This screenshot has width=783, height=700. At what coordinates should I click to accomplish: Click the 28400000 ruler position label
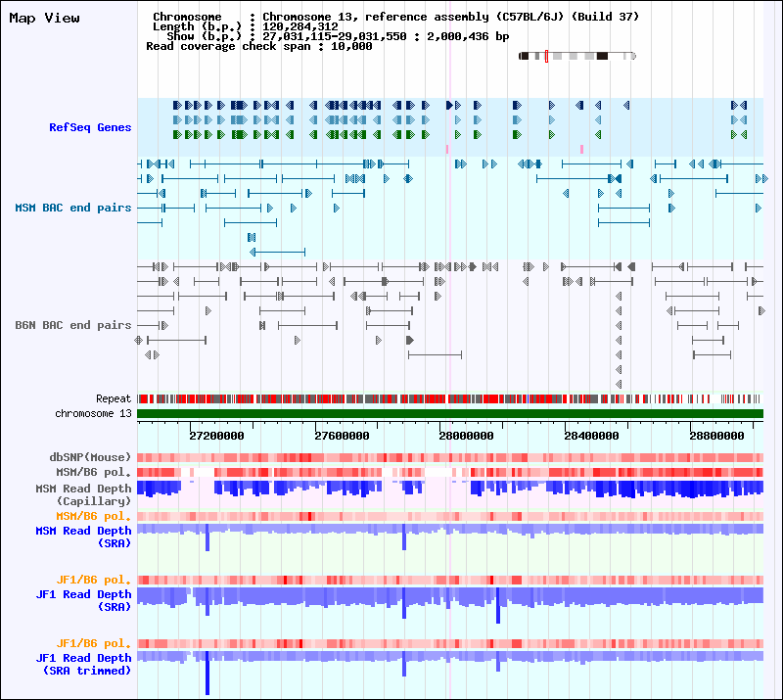pyautogui.click(x=592, y=436)
